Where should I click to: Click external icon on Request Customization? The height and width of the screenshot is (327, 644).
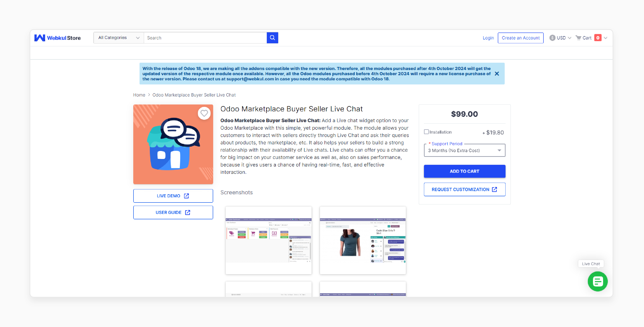pyautogui.click(x=494, y=189)
